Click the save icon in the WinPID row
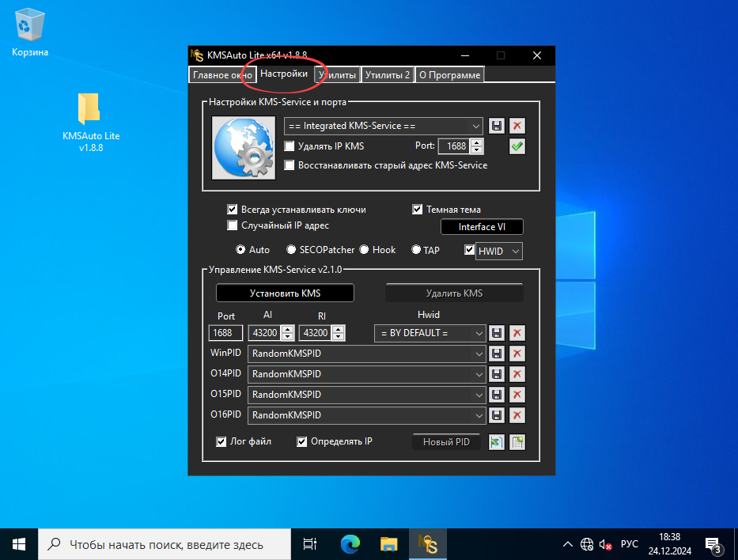This screenshot has height=560, width=738. [x=497, y=354]
